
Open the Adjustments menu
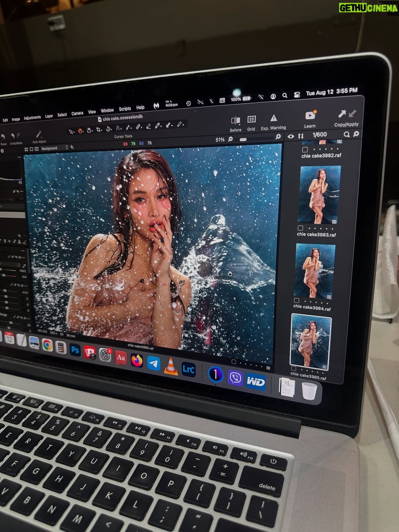coord(33,117)
